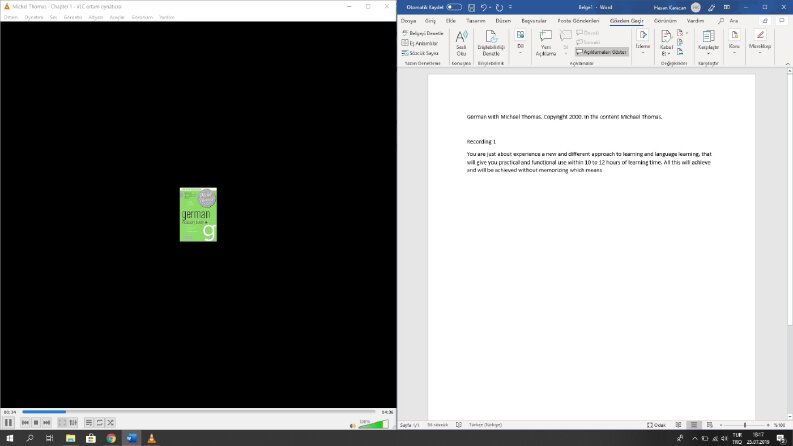Open the VLC Araçlar menu
The width and height of the screenshot is (793, 446).
117,17
